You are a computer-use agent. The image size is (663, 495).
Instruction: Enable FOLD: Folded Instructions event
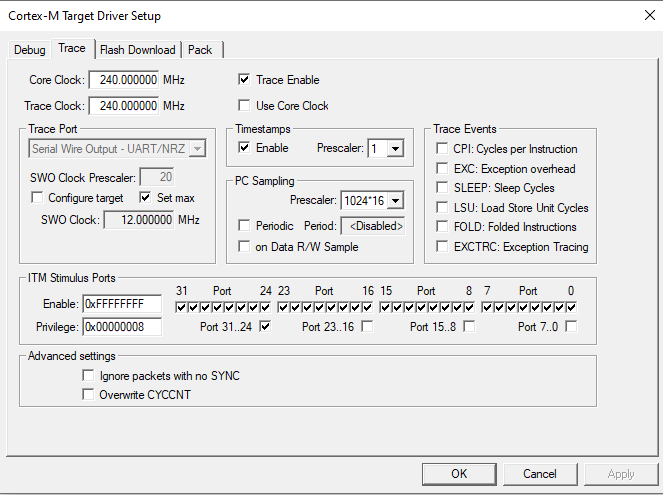442,227
